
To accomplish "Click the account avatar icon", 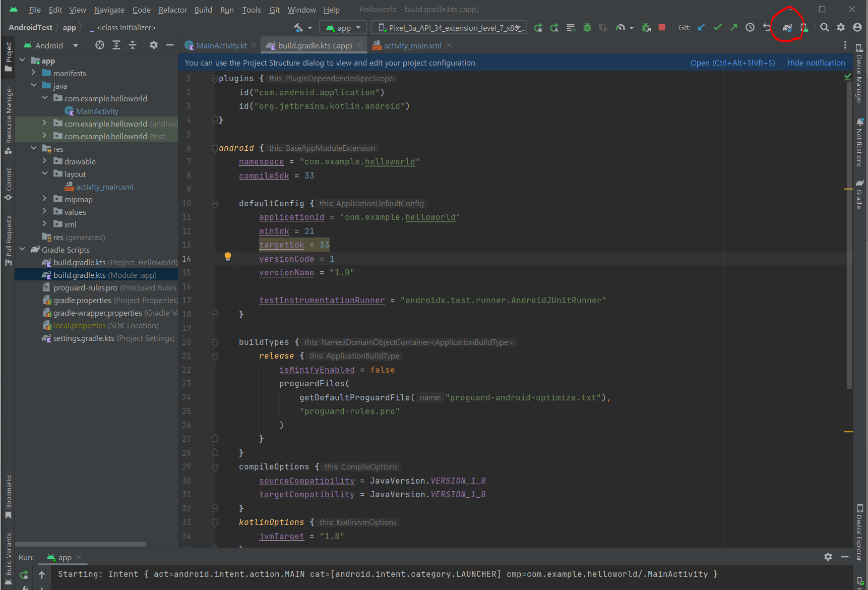I will point(857,27).
